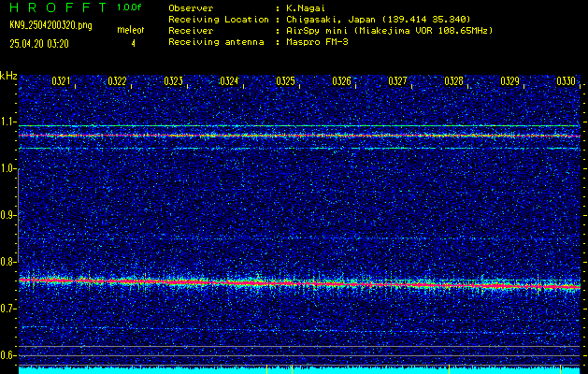Click the cyan power-level bar at bottom

pos(299,370)
